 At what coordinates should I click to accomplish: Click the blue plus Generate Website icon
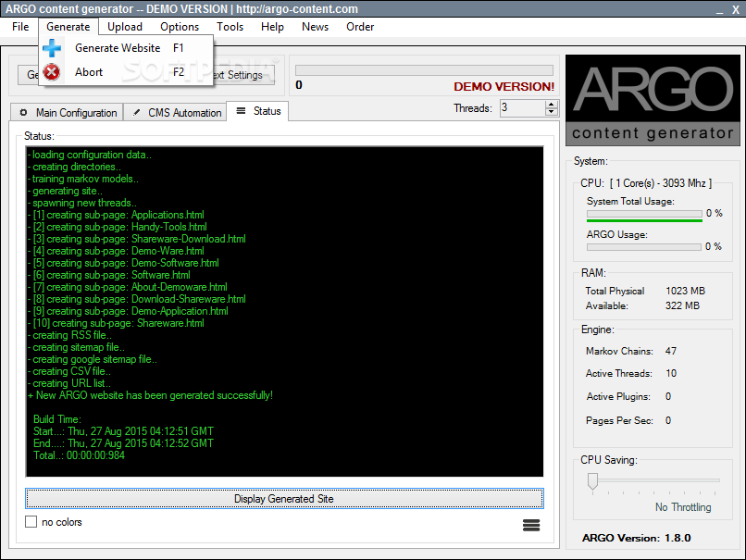coord(52,48)
